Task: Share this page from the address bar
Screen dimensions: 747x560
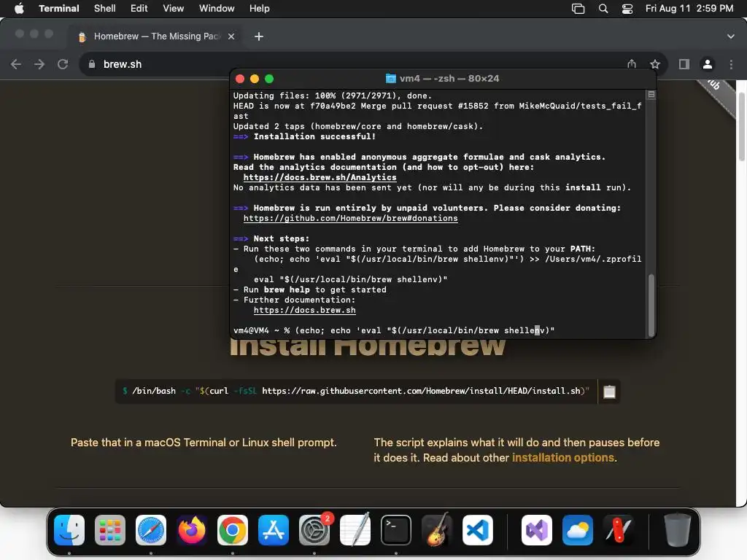Action: (632, 64)
